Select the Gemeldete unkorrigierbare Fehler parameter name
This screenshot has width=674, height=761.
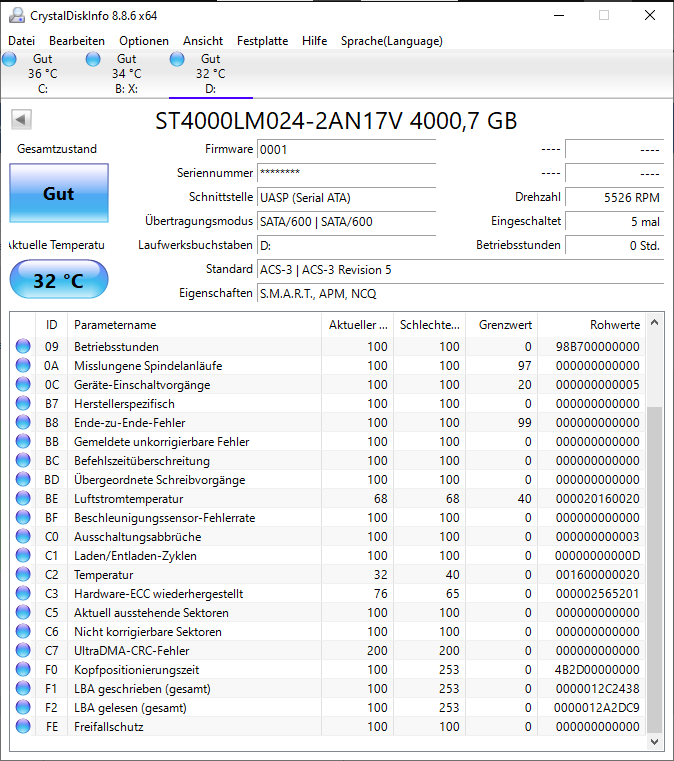pos(162,442)
